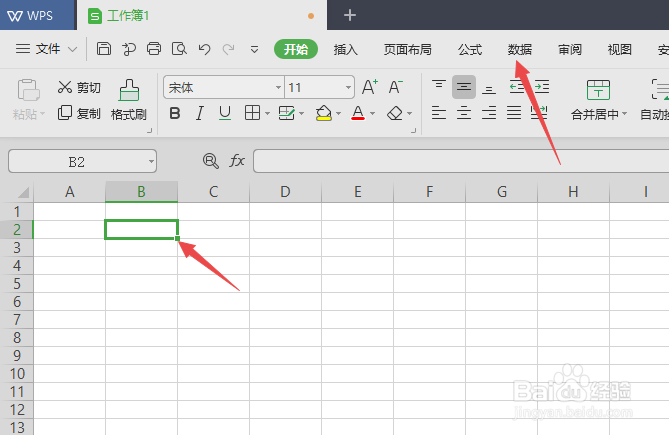Align text to bottom
Image resolution: width=669 pixels, height=435 pixels.
pyautogui.click(x=489, y=88)
